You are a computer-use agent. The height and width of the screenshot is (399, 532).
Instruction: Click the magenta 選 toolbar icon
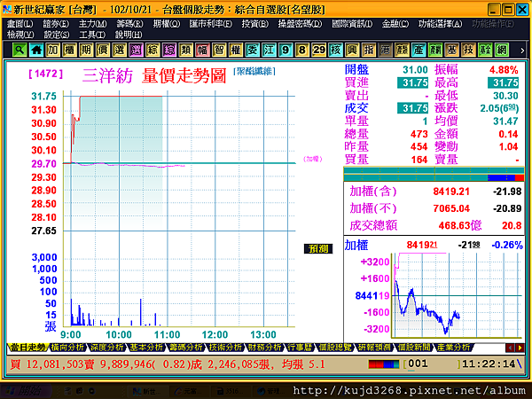click(x=136, y=51)
